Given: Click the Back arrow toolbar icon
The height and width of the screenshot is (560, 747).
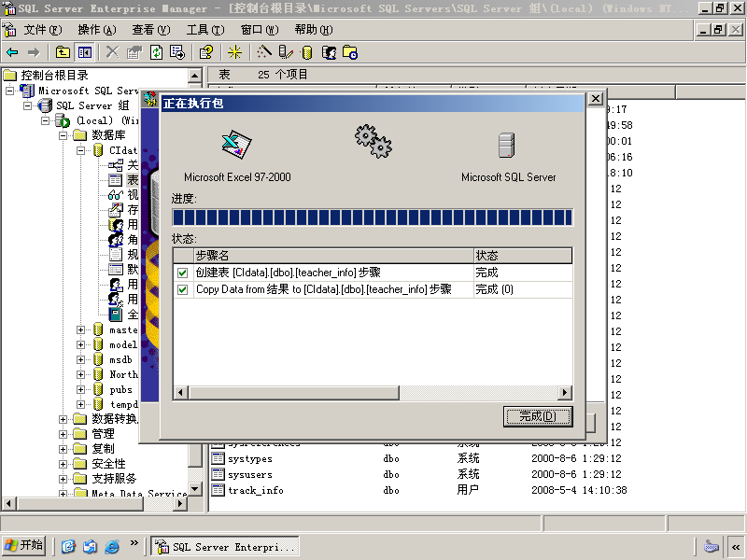Looking at the screenshot, I should tap(12, 52).
